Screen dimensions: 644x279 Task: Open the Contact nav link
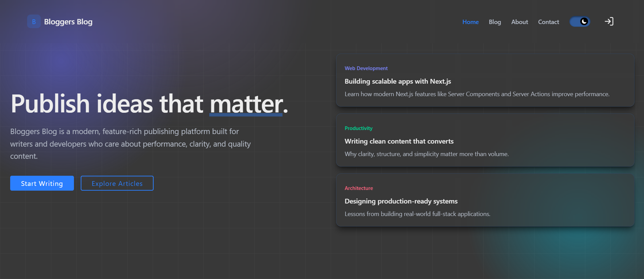548,22
